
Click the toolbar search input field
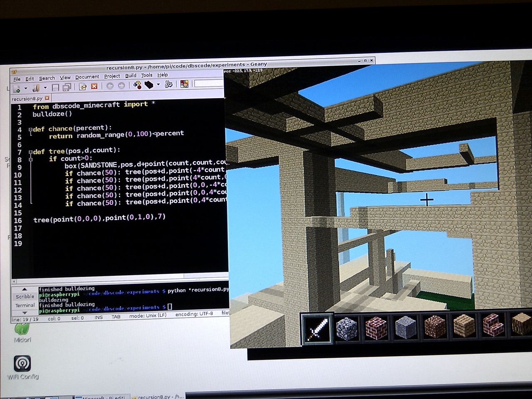(x=209, y=83)
